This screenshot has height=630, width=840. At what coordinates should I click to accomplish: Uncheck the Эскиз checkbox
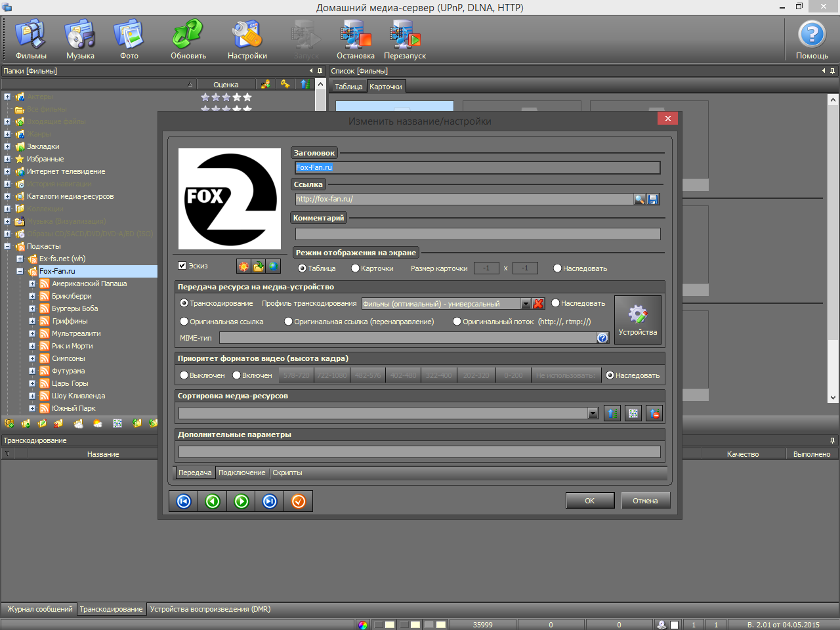[182, 266]
